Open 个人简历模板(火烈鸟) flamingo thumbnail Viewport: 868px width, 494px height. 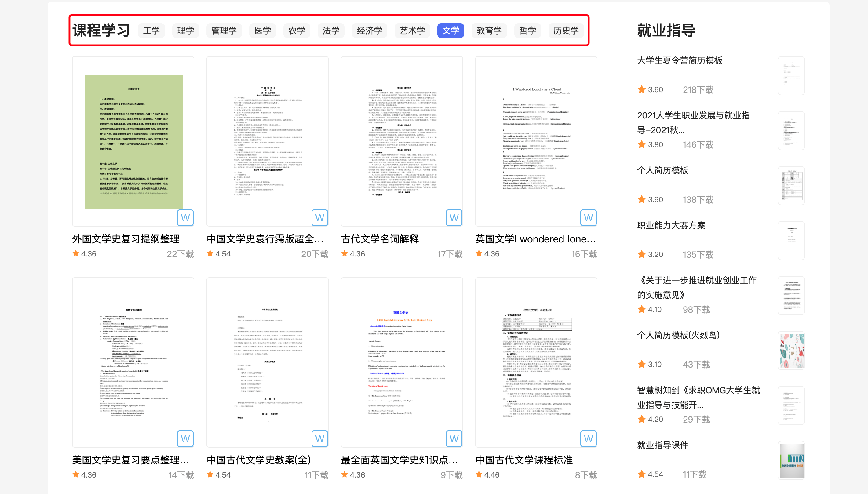791,351
